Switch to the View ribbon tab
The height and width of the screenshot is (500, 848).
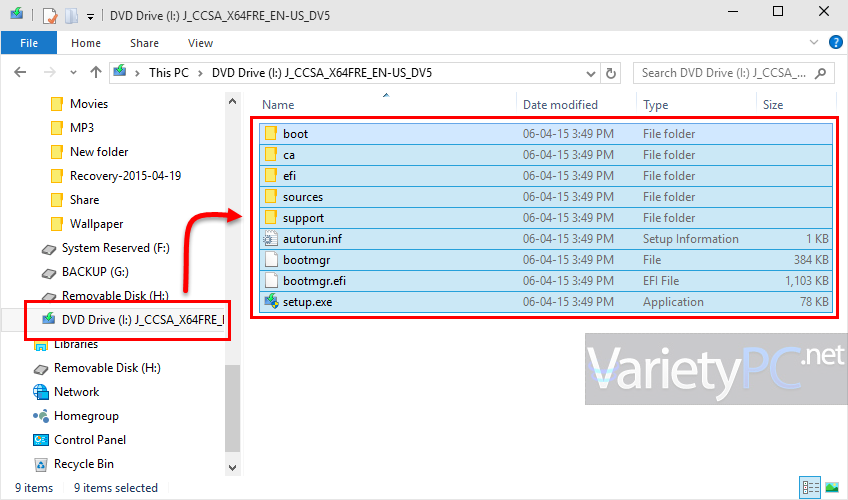[200, 43]
